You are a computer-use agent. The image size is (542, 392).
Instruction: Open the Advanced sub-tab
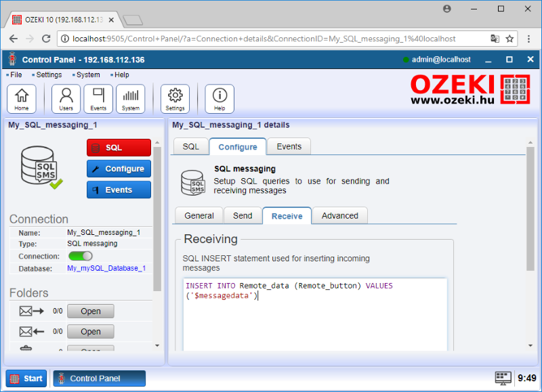pyautogui.click(x=340, y=215)
